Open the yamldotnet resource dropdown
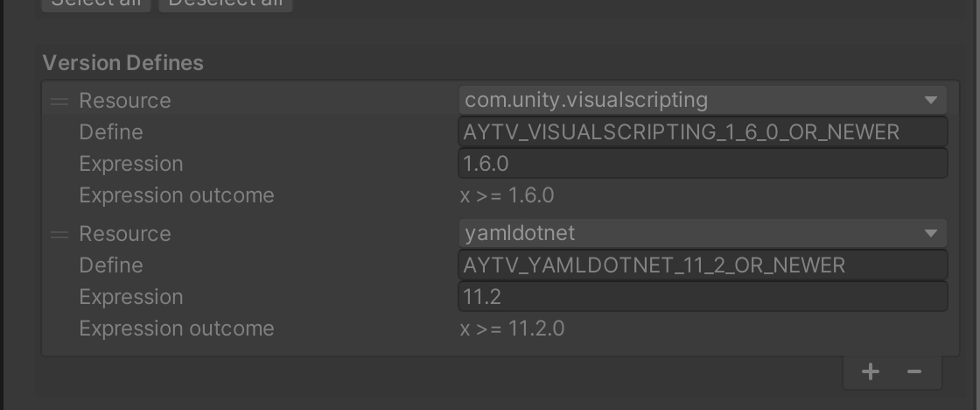This screenshot has height=410, width=980. 691,234
